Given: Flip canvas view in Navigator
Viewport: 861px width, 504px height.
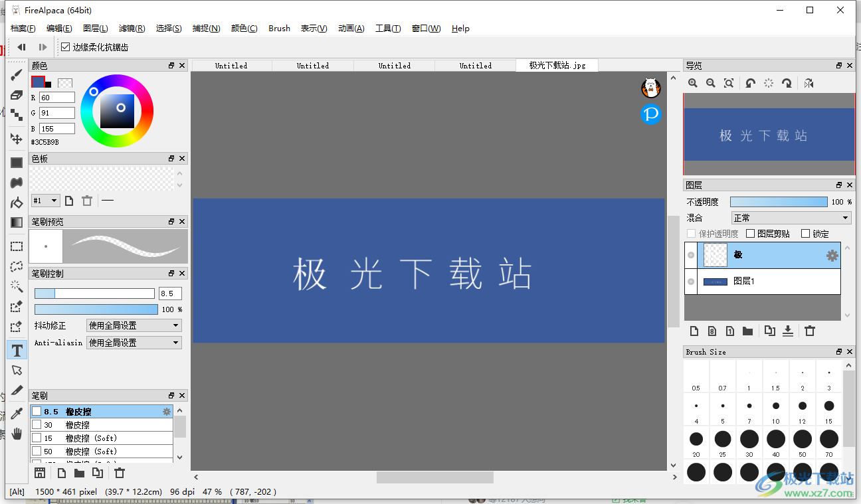Looking at the screenshot, I should click(809, 83).
